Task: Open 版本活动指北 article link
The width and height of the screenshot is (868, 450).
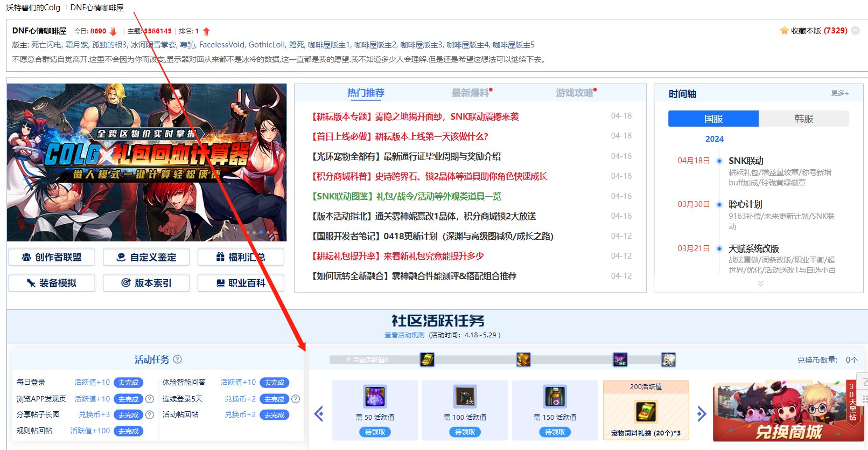Action: [423, 216]
